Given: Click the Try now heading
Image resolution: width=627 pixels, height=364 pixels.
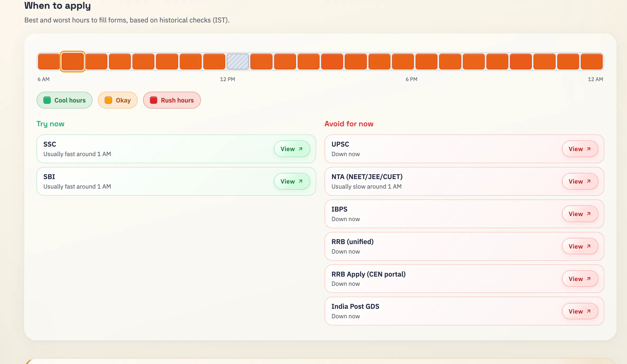Looking at the screenshot, I should click(50, 124).
